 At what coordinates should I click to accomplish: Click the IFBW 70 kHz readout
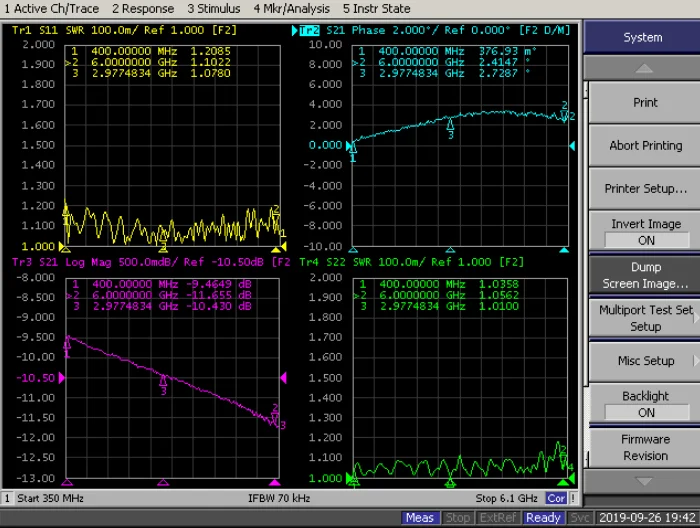tap(279, 498)
